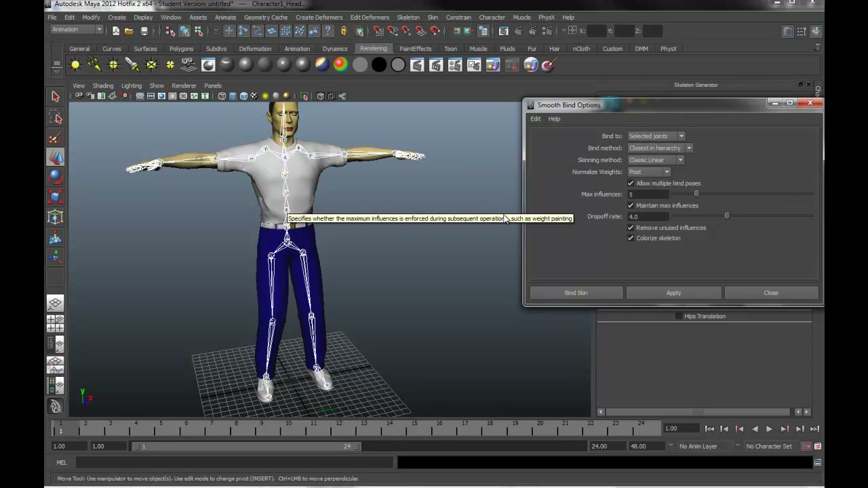Screen dimensions: 868x488
Task: Click the timeline range slider bar
Action: point(247,446)
